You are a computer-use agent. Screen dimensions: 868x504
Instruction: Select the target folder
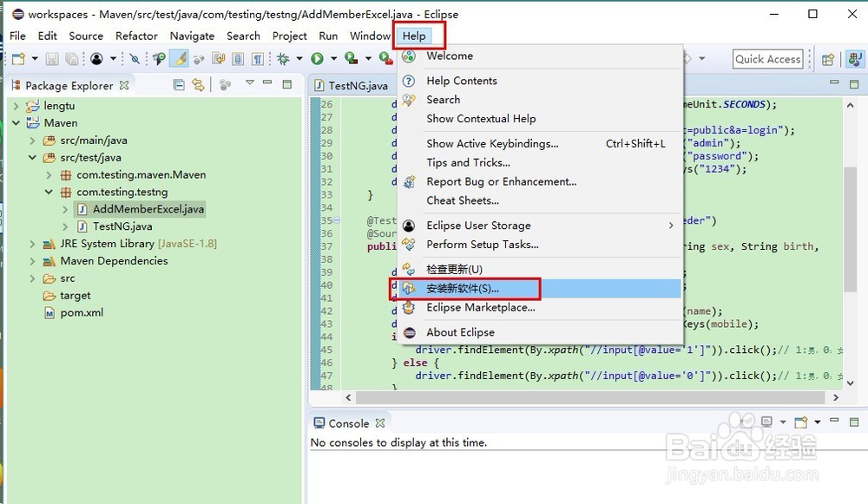[x=76, y=296]
